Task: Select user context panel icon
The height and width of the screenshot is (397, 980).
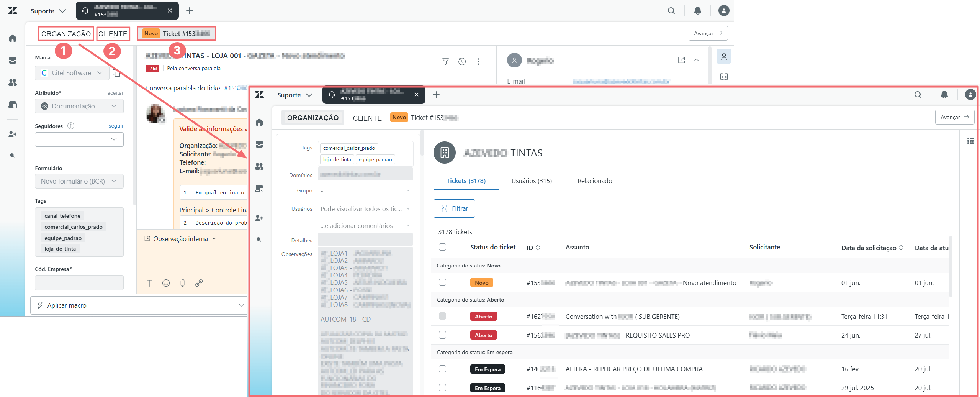Action: coord(724,56)
